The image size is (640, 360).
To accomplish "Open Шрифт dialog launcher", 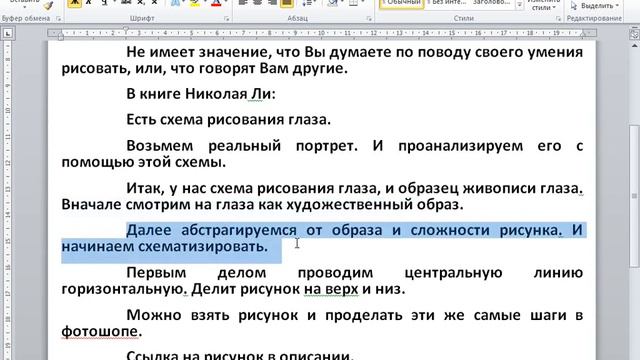I will (x=227, y=19).
